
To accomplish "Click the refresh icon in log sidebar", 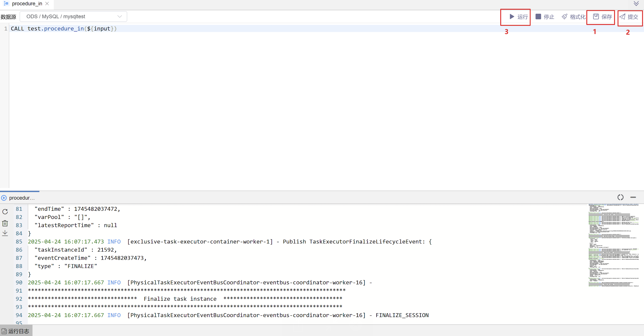I will [5, 211].
